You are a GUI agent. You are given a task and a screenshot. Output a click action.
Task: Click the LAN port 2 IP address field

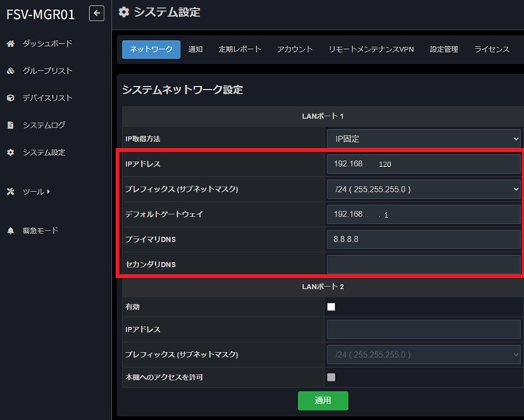click(423, 329)
